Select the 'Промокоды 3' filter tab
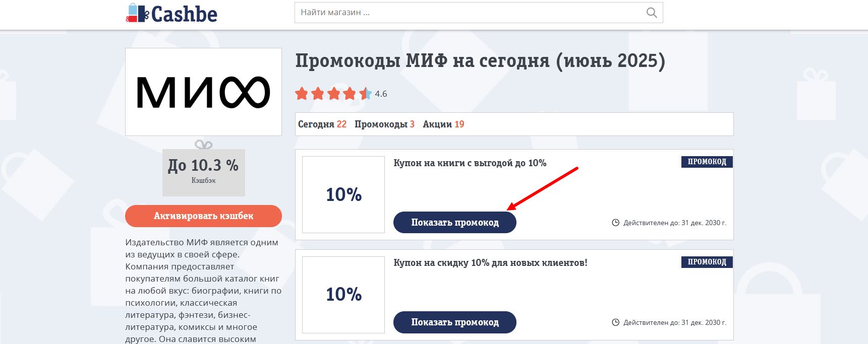Image resolution: width=868 pixels, height=344 pixels. click(x=384, y=124)
